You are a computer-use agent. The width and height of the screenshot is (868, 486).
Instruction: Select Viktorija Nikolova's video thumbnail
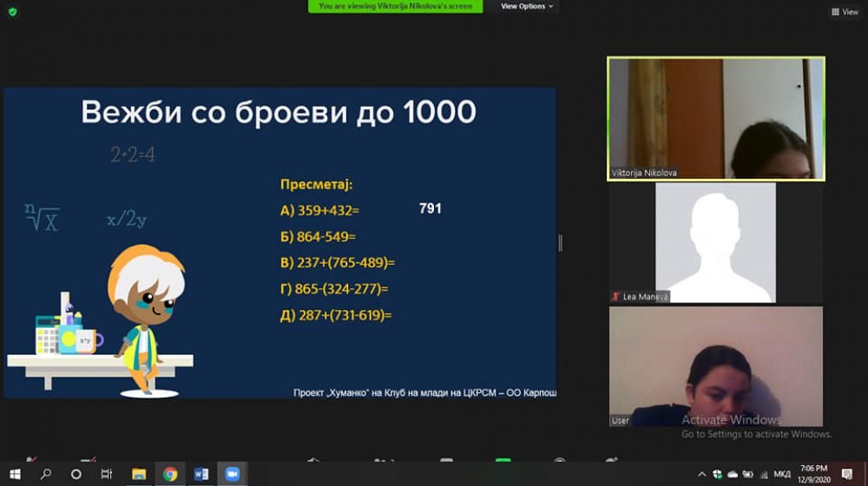click(x=716, y=119)
